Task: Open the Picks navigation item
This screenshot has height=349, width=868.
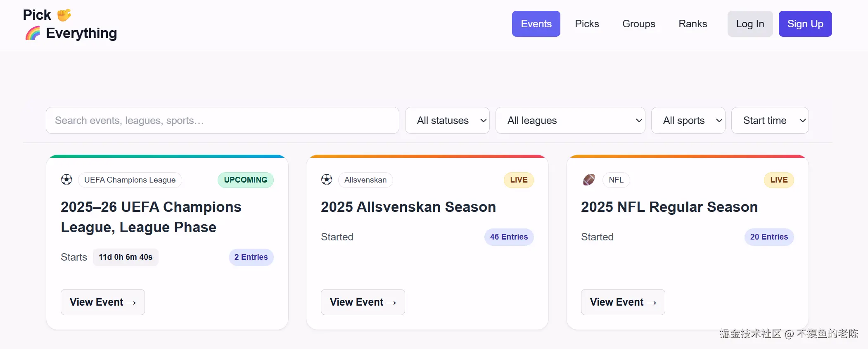Action: (x=587, y=24)
